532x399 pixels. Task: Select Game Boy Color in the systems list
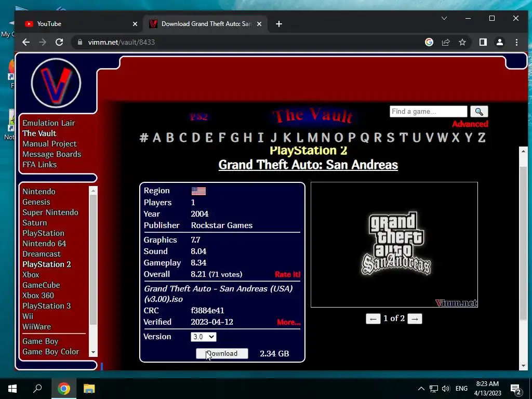50,352
